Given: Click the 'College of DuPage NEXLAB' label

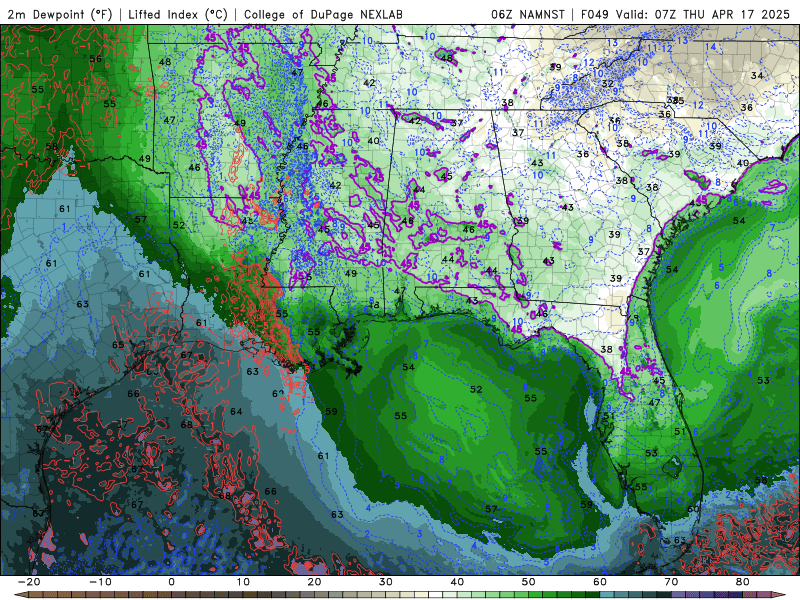Looking at the screenshot, I should click(x=323, y=15).
